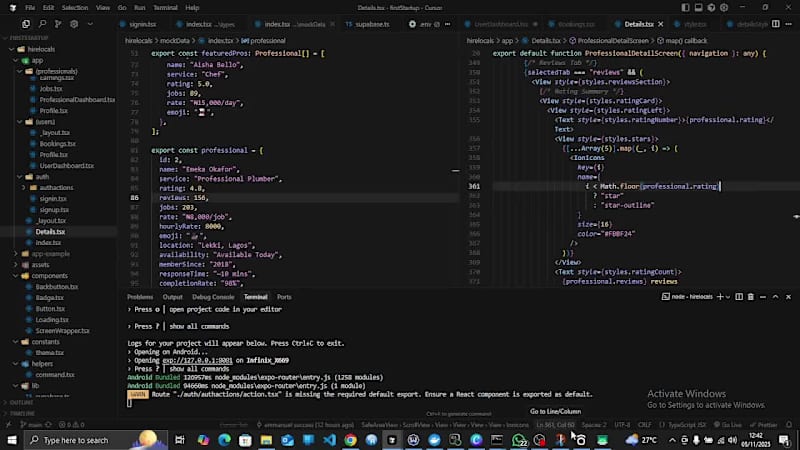Open the Search view icon

tap(42, 24)
